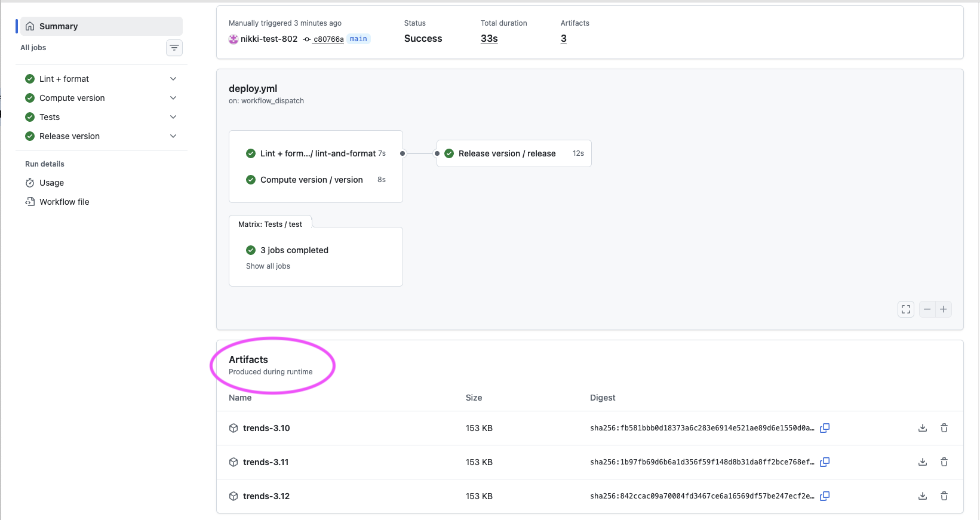The width and height of the screenshot is (980, 520).
Task: Select the Tests job in sidebar
Action: pyautogui.click(x=50, y=117)
